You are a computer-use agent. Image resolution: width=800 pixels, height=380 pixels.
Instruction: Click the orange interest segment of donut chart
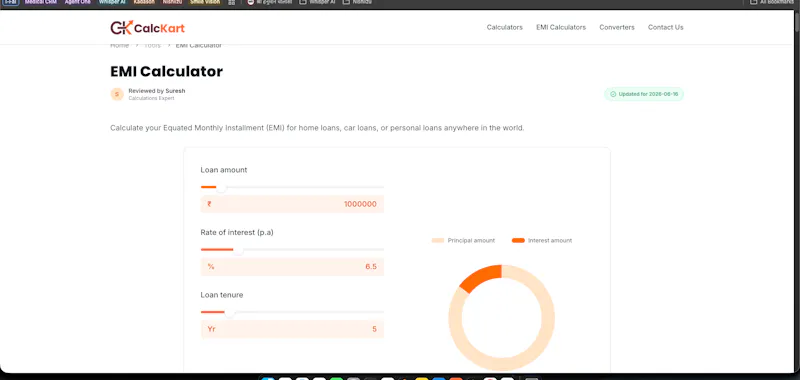pyautogui.click(x=480, y=276)
